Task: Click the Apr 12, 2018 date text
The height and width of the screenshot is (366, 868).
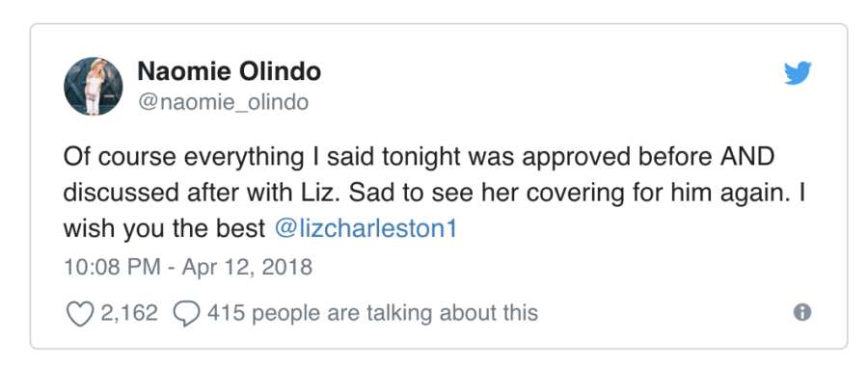Action: pos(248,267)
